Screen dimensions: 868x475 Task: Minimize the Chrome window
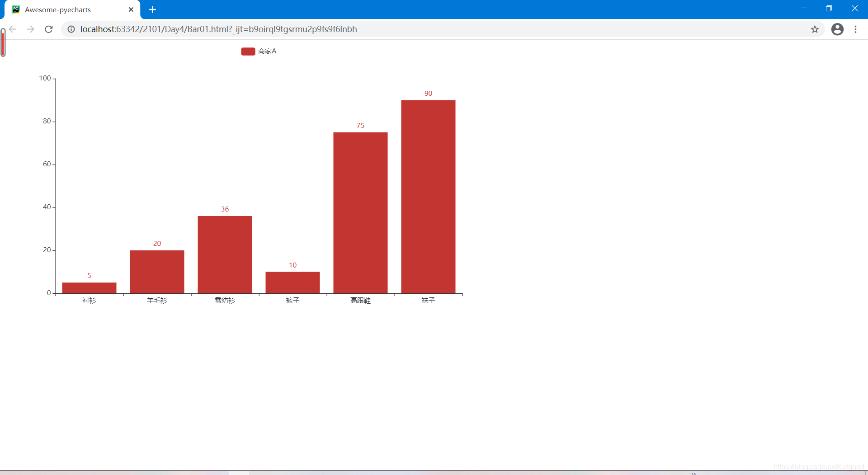[803, 9]
